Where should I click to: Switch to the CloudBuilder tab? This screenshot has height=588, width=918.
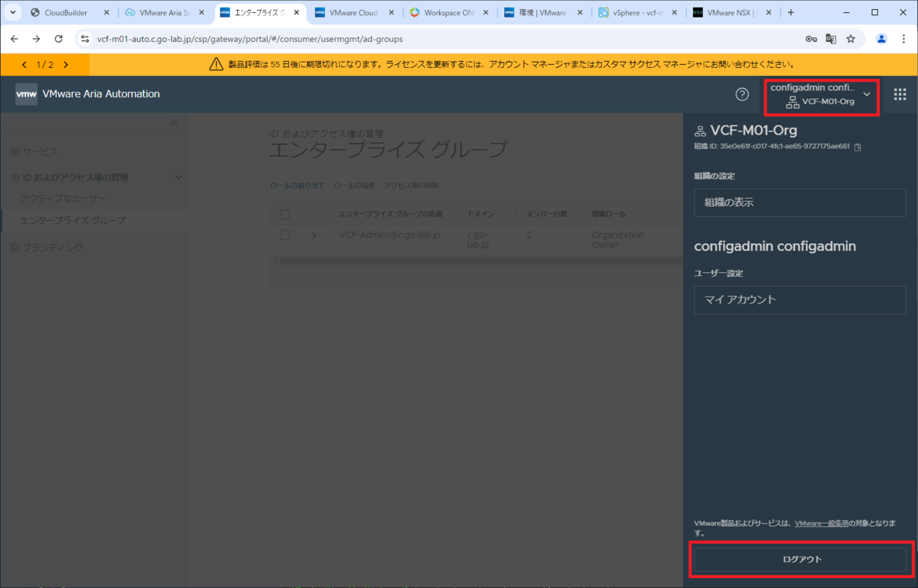[70, 13]
